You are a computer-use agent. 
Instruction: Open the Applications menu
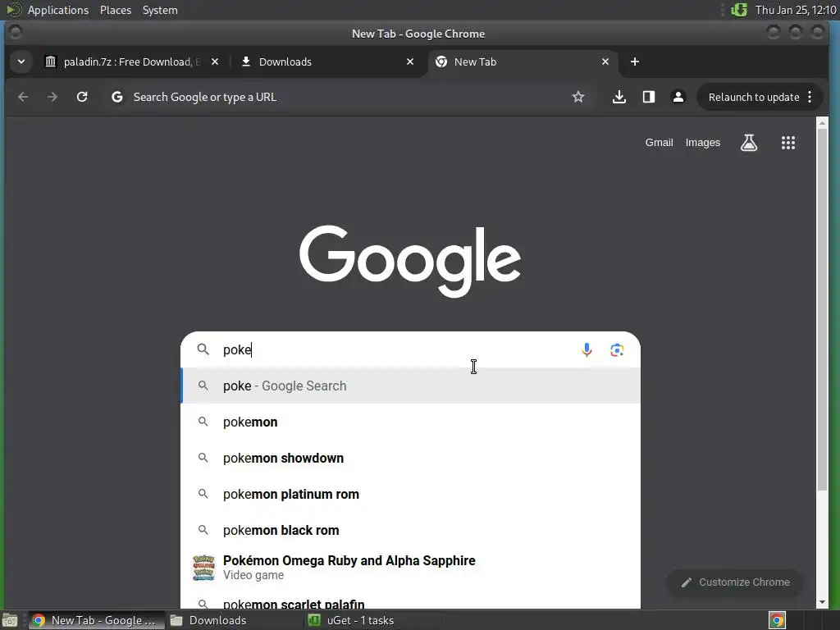tap(58, 10)
